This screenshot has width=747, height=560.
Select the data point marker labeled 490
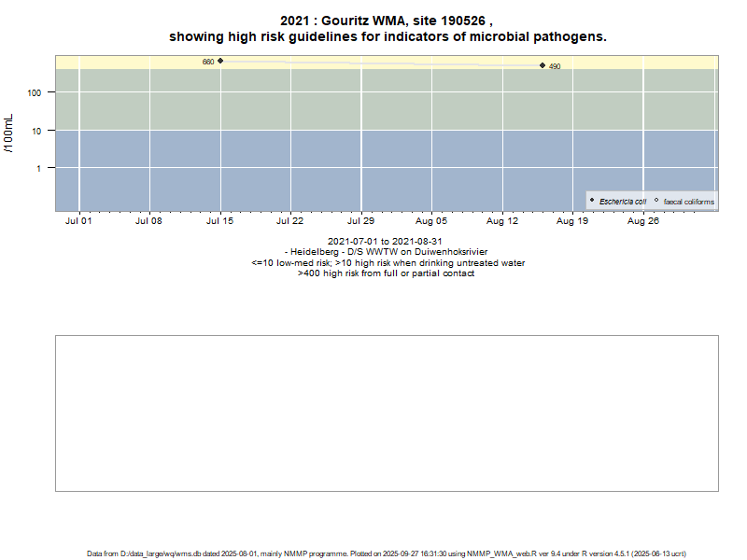[x=543, y=65]
